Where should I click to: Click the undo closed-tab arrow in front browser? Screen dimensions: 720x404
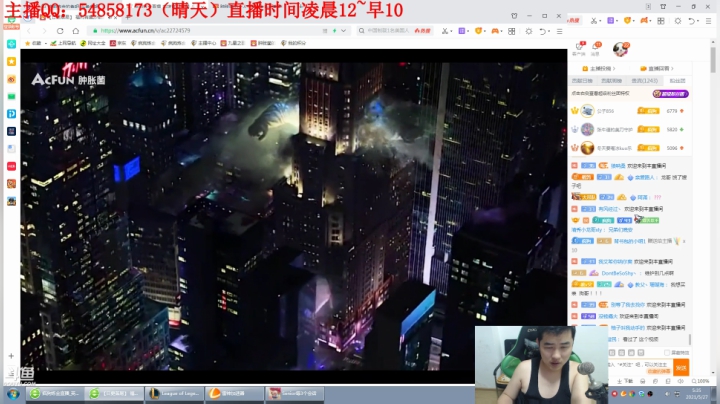tap(542, 31)
